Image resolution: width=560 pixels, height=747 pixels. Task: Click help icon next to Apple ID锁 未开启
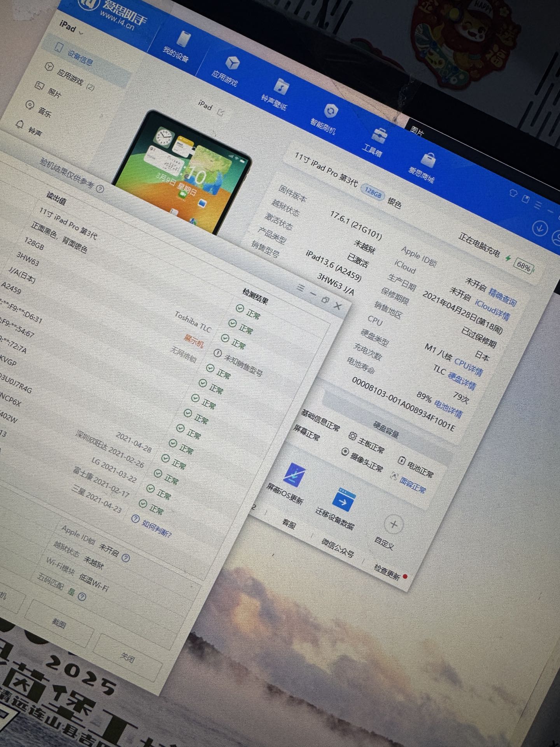tap(126, 558)
